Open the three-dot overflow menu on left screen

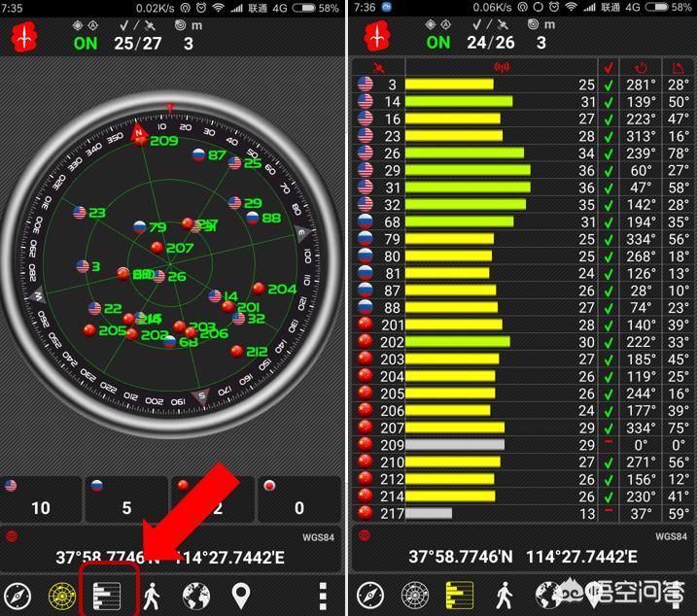point(323,596)
